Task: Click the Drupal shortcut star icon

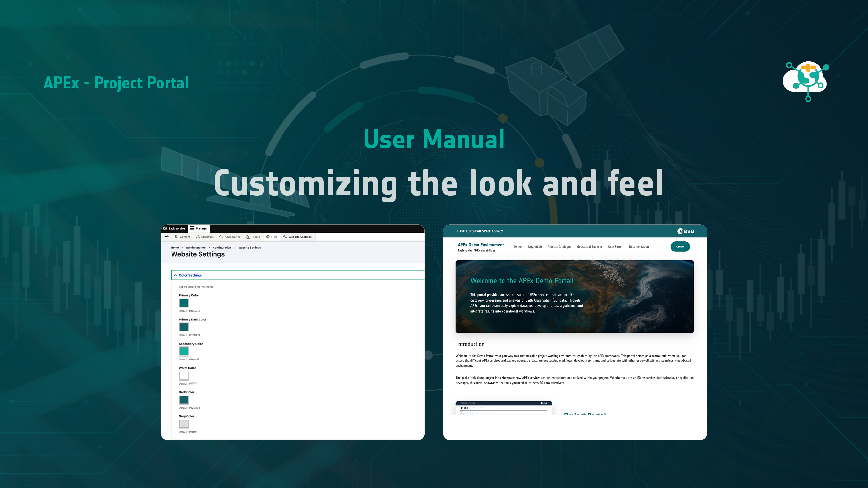Action: point(166,237)
